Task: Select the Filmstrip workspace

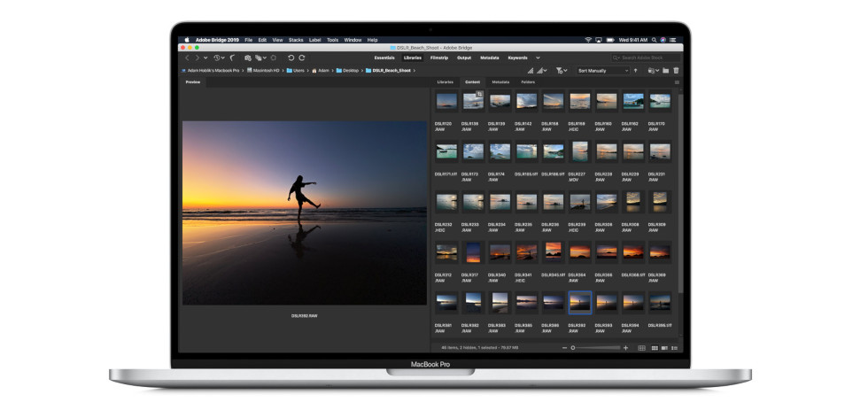Action: click(439, 58)
